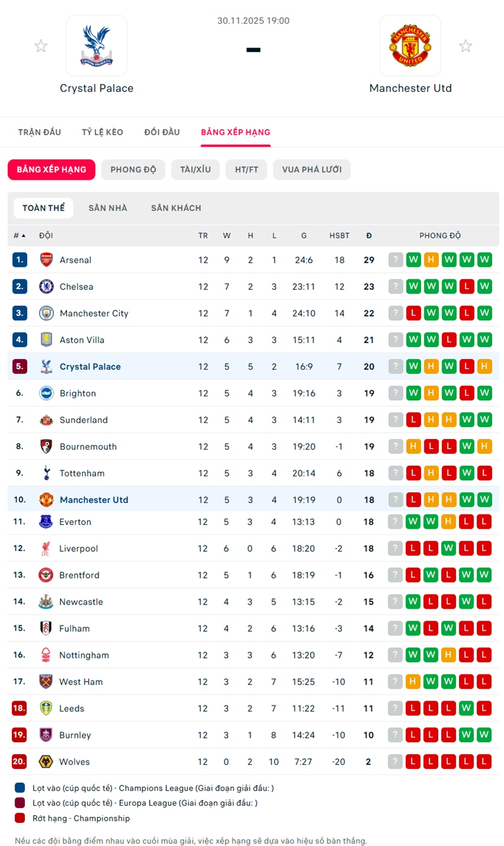Screen dimensions: 504x846
Task: Click the Tottenham club logo
Action: (46, 473)
